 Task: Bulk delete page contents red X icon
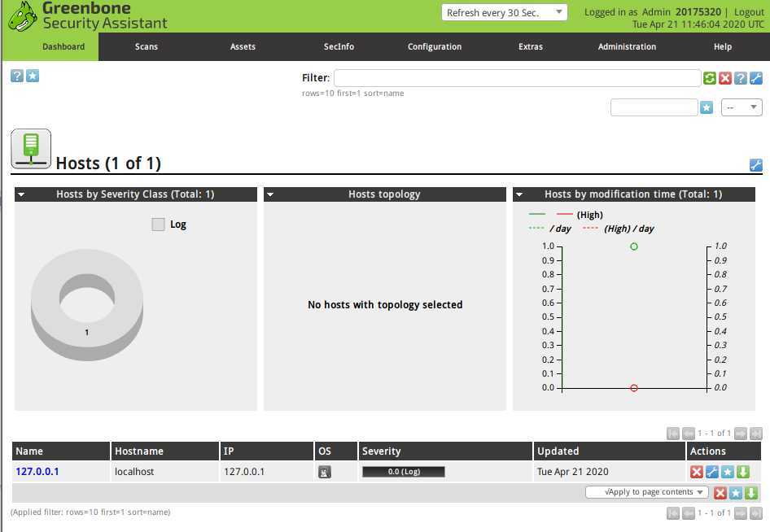(x=720, y=493)
